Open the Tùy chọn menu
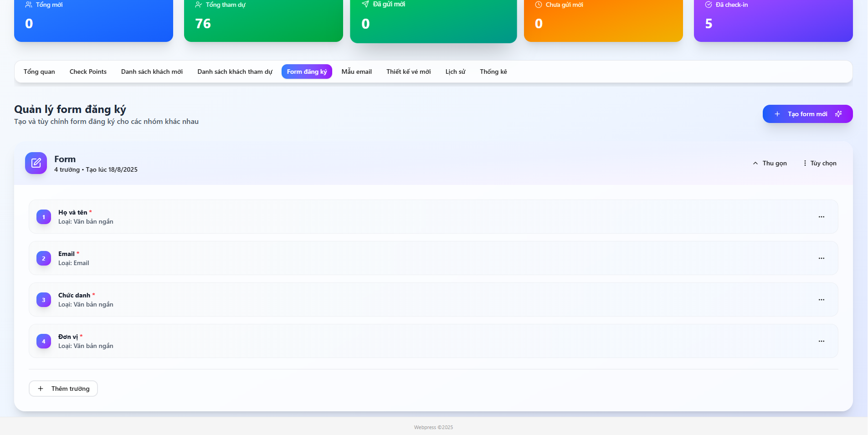This screenshot has height=435, width=868. [x=820, y=163]
